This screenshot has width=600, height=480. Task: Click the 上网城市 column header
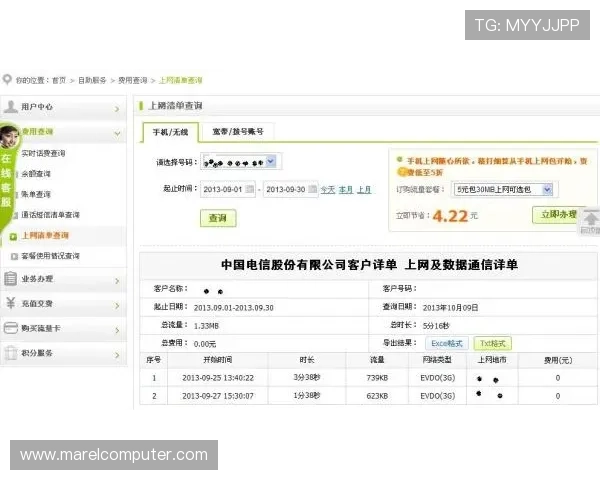point(492,360)
